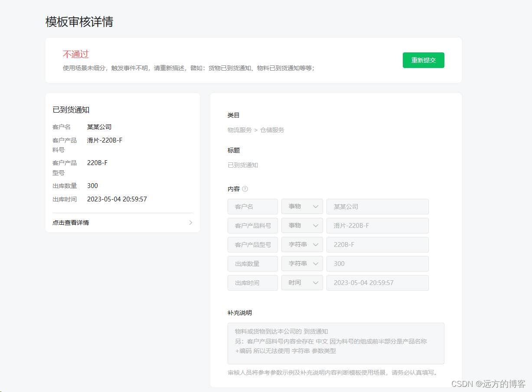Click the 客户名 parameter name field
The image size is (532, 392).
pyautogui.click(x=253, y=207)
